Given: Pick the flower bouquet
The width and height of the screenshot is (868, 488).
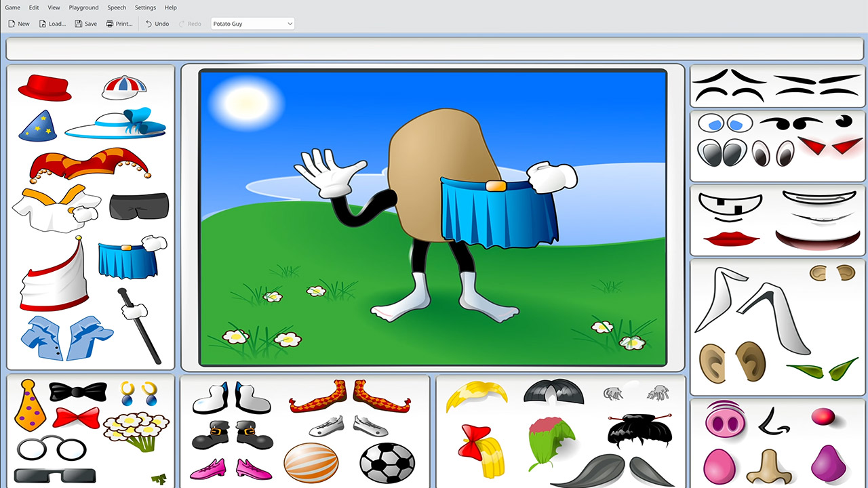Looking at the screenshot, I should 136,431.
